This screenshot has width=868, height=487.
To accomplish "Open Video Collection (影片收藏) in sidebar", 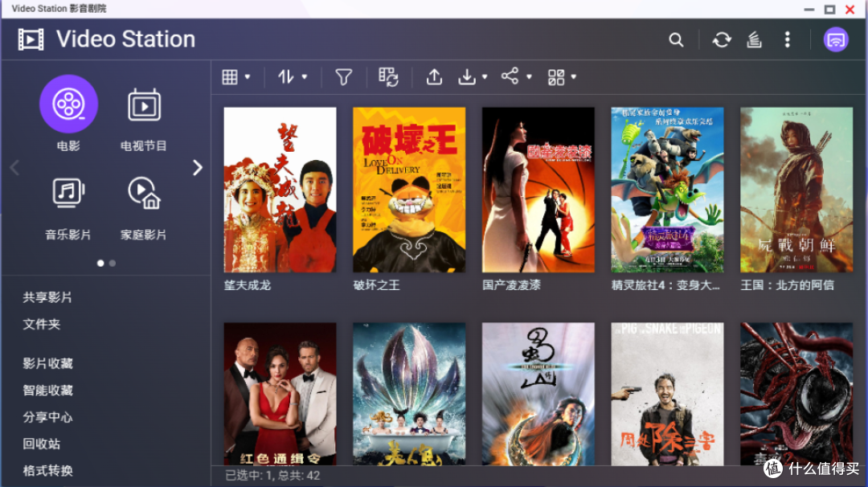I will coord(47,363).
